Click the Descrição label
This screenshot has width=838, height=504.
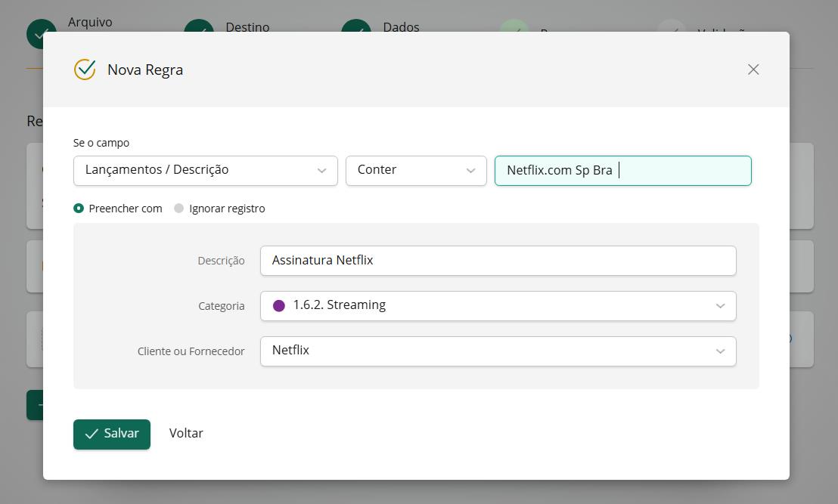coord(222,261)
